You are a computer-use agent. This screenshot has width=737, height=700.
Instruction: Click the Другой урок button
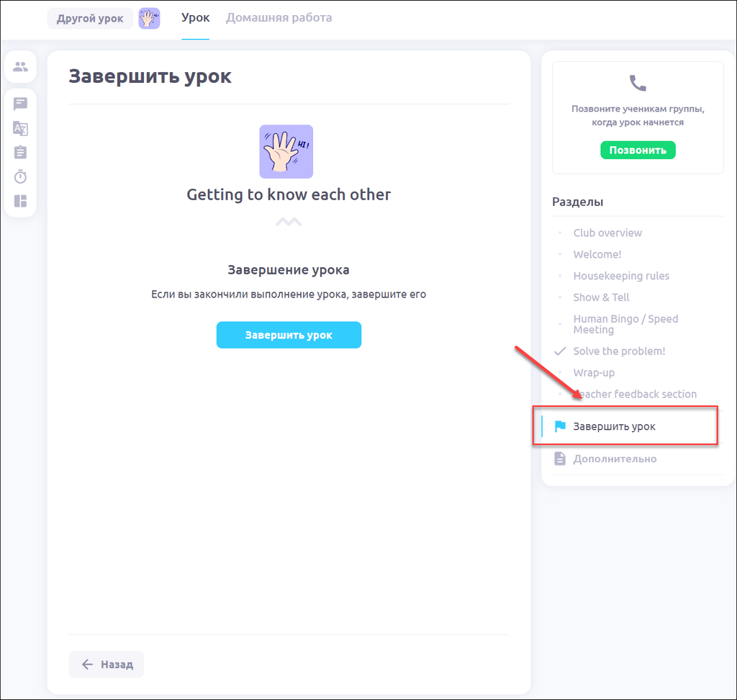[90, 19]
